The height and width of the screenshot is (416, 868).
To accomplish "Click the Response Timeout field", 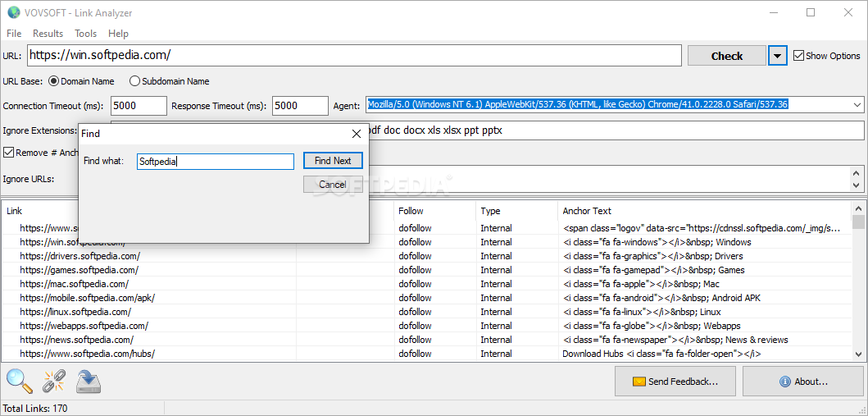I will 300,105.
